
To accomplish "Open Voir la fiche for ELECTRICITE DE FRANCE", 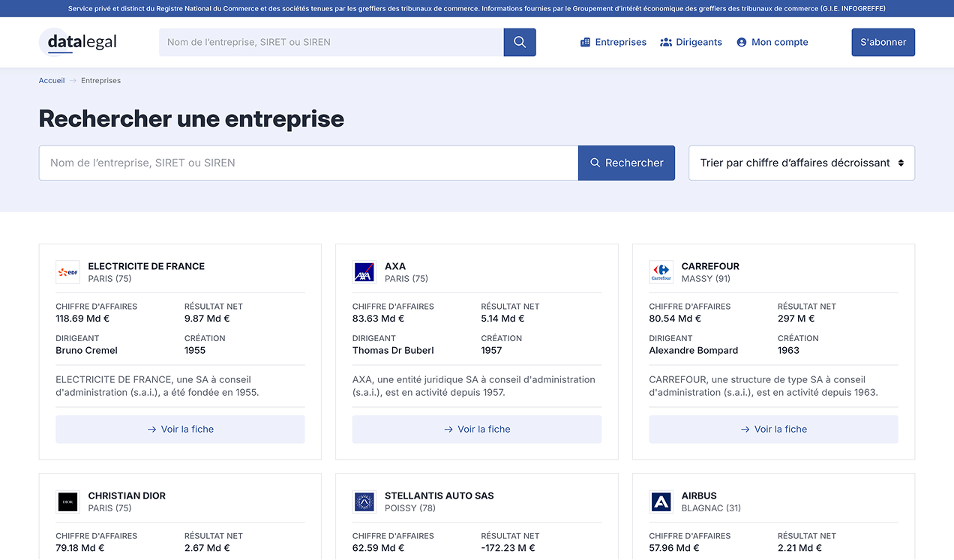I will tap(180, 429).
